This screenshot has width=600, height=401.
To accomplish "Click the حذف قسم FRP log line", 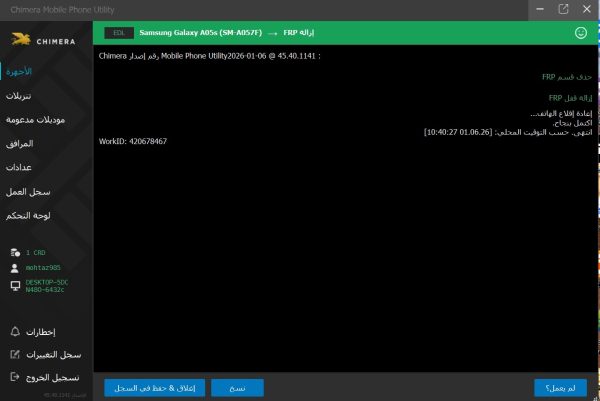I will [x=567, y=77].
